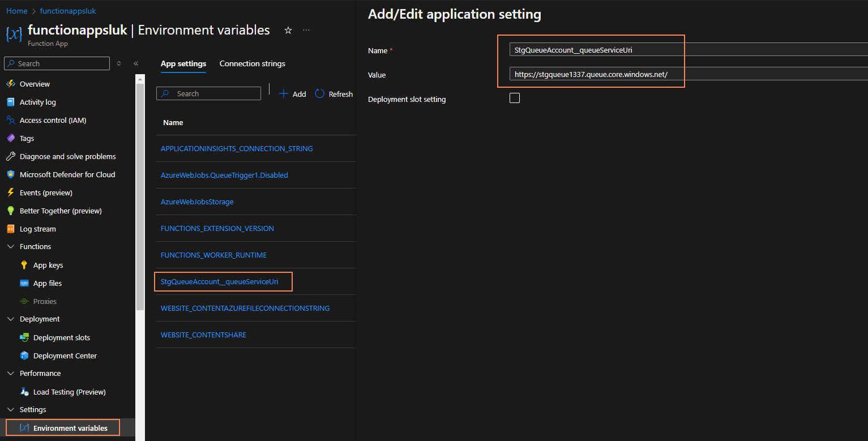The width and height of the screenshot is (868, 441).
Task: Click the sidebar Search box
Action: point(57,63)
